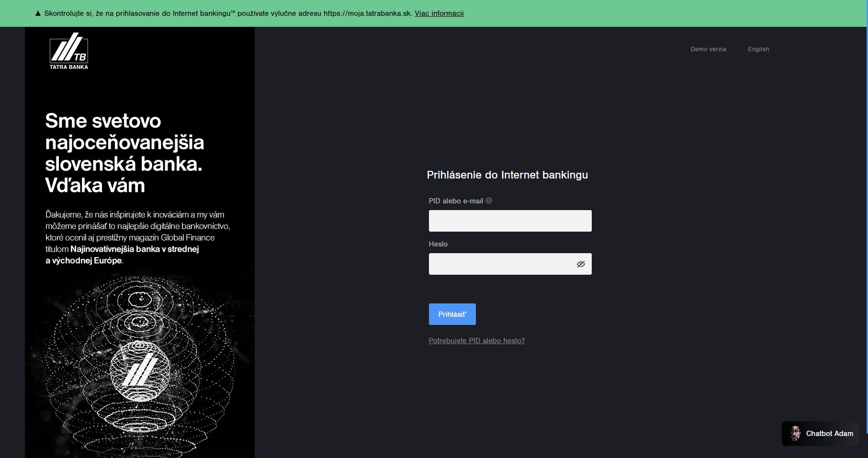Focus the PID alebo e-mail field
868x458 pixels.
click(510, 221)
